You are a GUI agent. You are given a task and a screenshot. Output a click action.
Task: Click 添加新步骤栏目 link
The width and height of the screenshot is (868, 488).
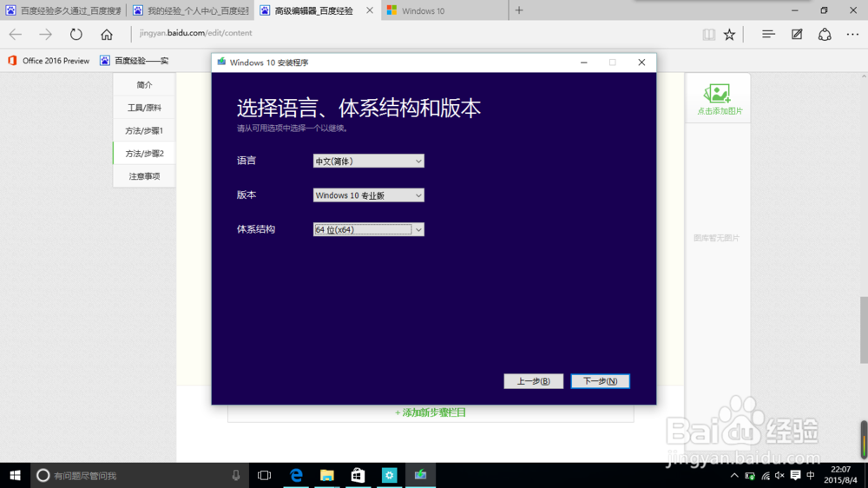(x=431, y=412)
